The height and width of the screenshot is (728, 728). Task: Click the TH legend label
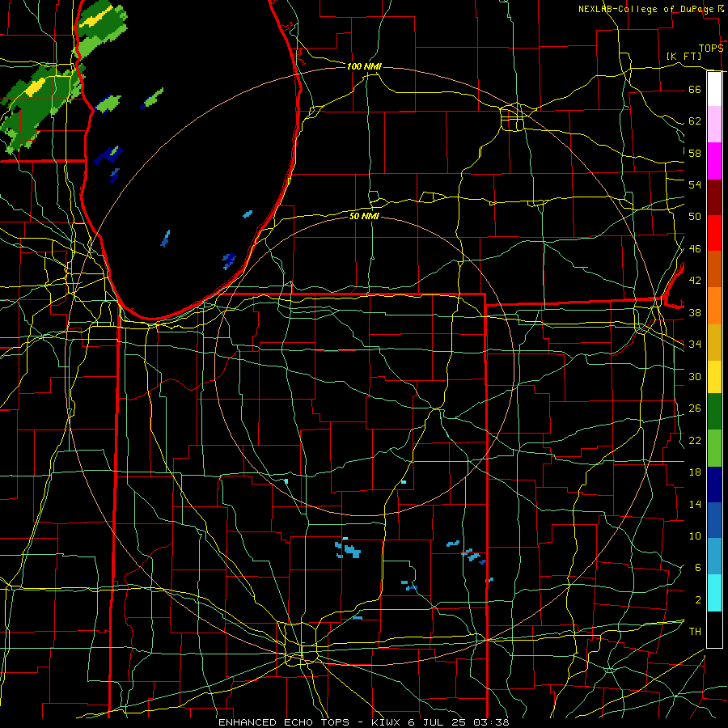click(695, 632)
